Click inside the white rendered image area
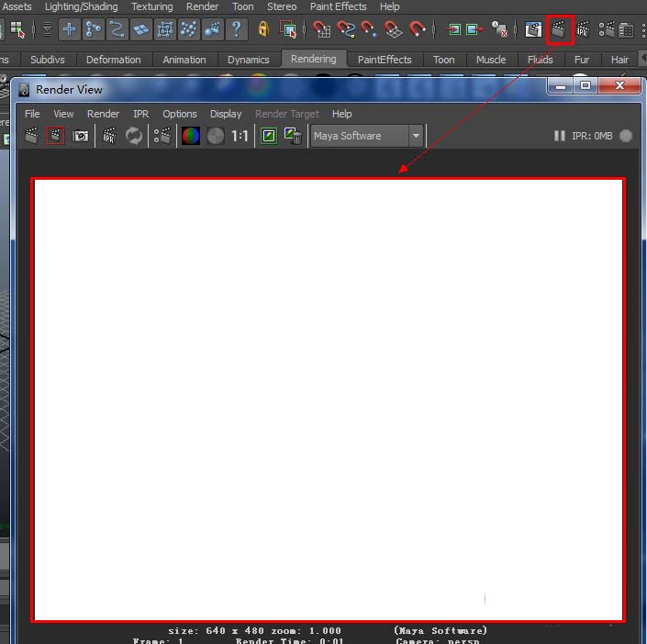 click(328, 399)
